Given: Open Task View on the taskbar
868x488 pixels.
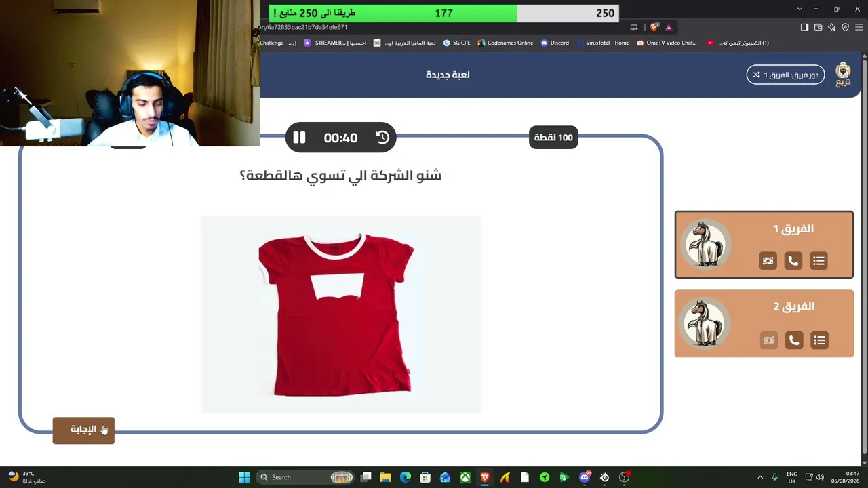Looking at the screenshot, I should [x=366, y=477].
